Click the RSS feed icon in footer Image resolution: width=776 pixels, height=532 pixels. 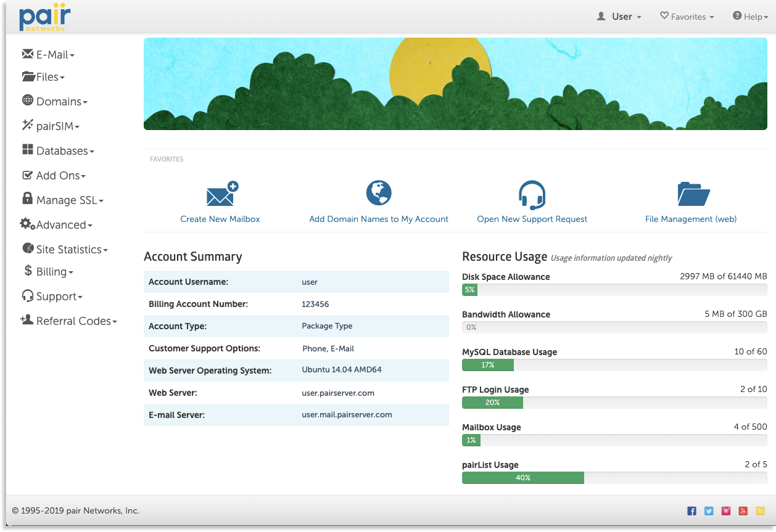pyautogui.click(x=761, y=511)
